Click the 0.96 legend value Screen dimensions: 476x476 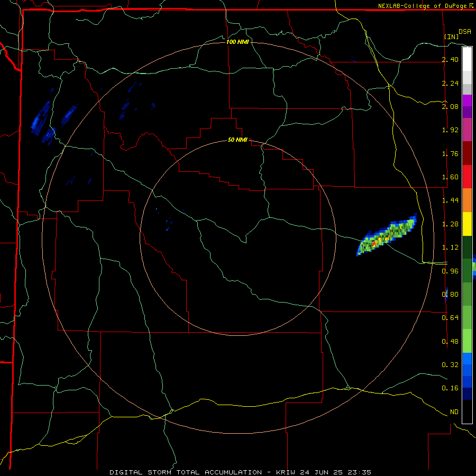pos(450,271)
